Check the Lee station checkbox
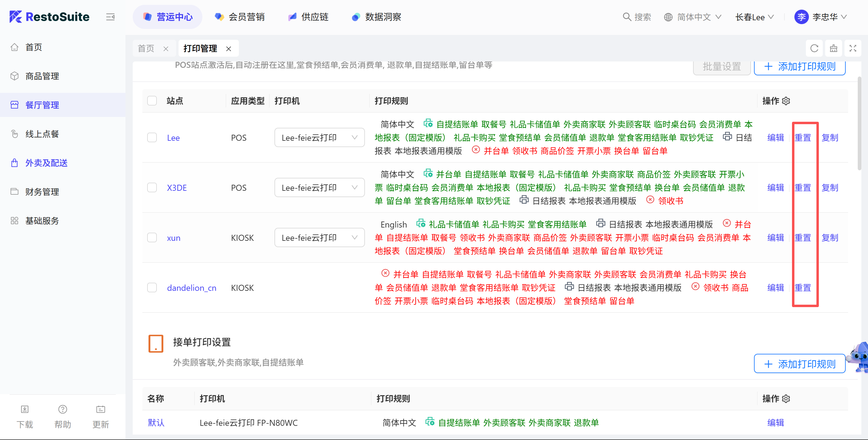Image resolution: width=868 pixels, height=440 pixels. click(152, 138)
